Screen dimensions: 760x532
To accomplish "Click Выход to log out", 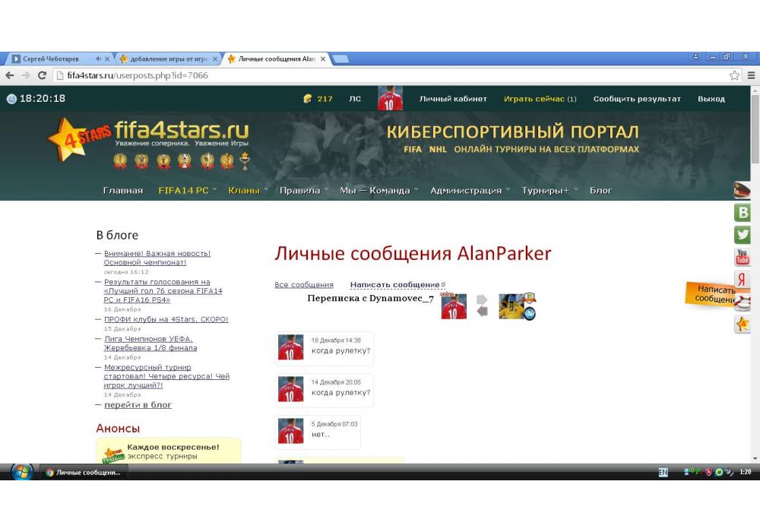I will 711,99.
